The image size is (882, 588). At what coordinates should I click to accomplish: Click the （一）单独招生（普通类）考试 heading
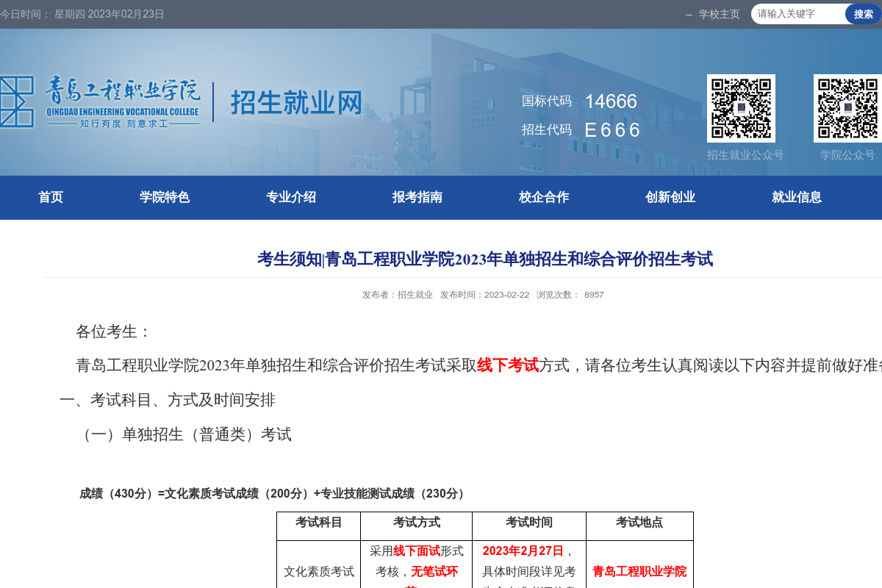tap(184, 434)
